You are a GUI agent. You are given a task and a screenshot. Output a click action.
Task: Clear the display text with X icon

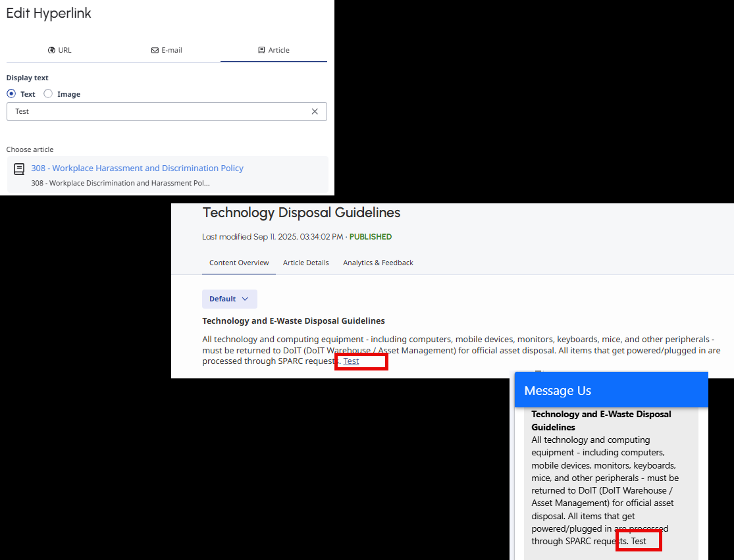point(315,111)
